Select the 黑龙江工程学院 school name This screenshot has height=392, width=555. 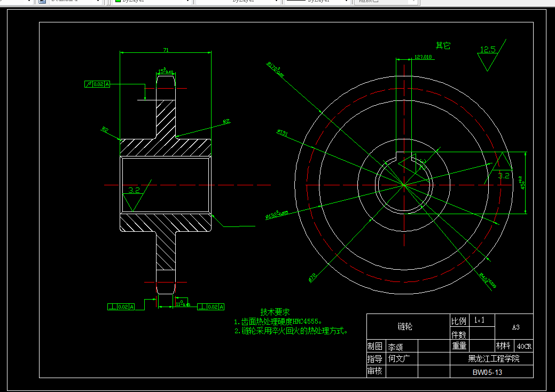[x=494, y=359]
